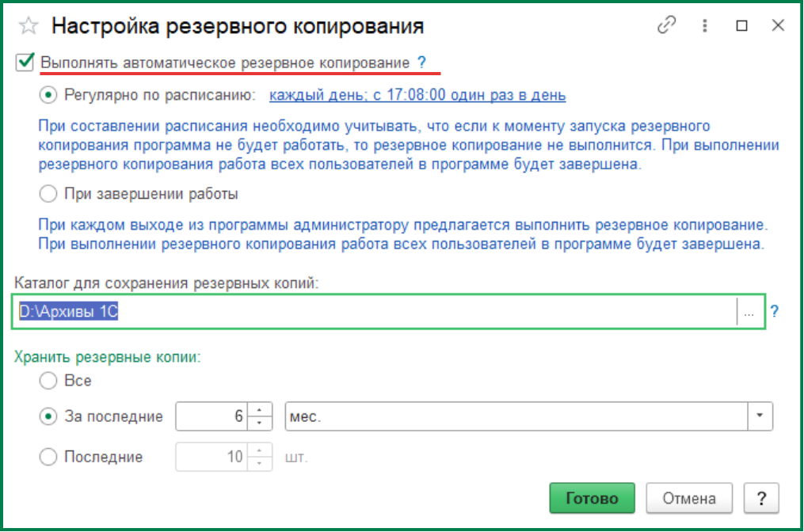804x532 pixels.
Task: Open the three-dot More actions menu
Action: tap(704, 25)
